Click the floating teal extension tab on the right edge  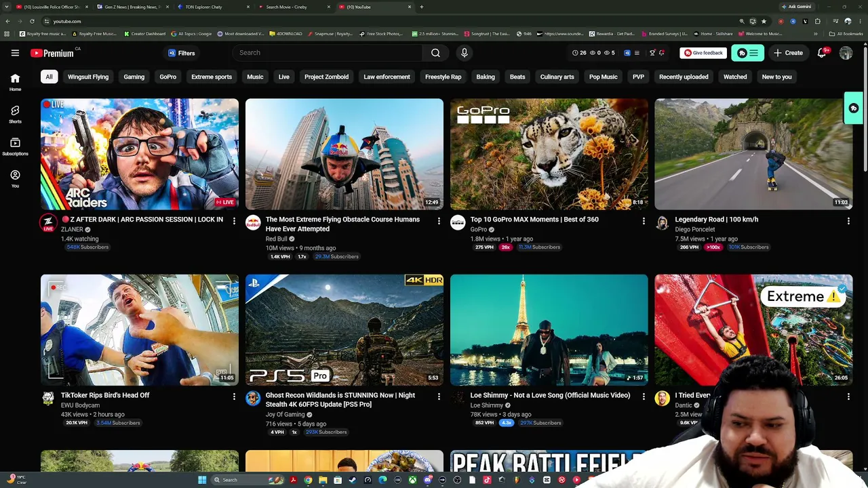pyautogui.click(x=854, y=108)
